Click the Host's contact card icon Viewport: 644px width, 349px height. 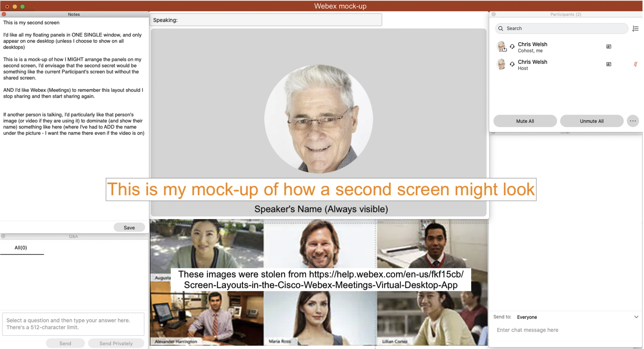pos(608,64)
